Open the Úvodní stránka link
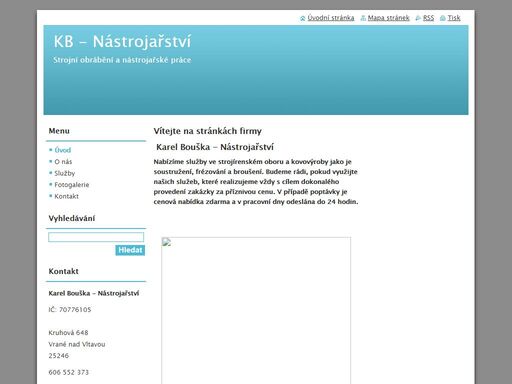 (331, 18)
